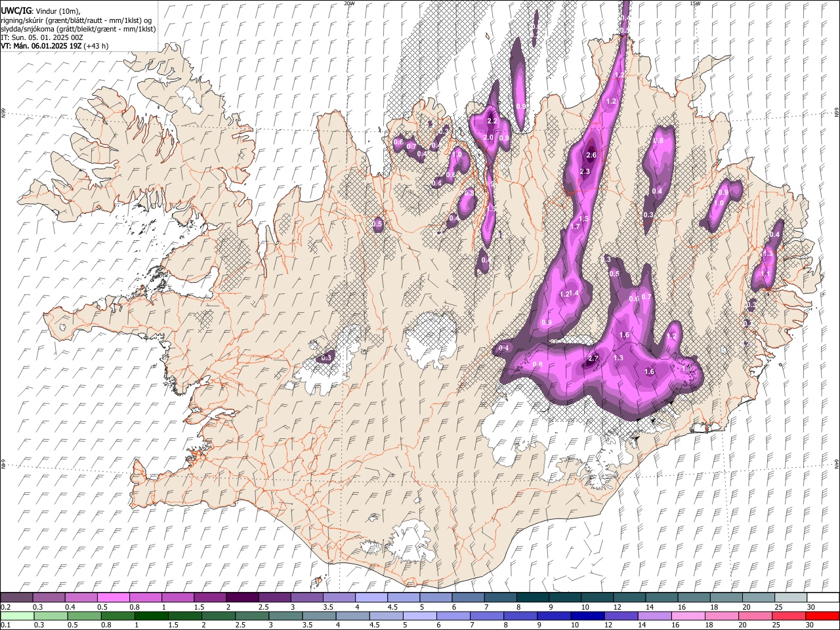The image size is (840, 630).
Task: Click the '15W' longitude label at top
Action: (695, 3)
